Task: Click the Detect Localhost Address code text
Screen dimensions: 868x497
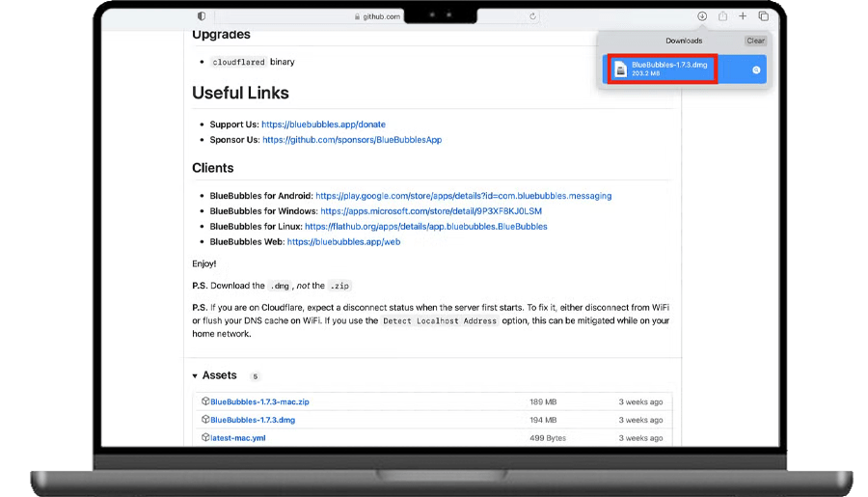Action: (x=440, y=320)
